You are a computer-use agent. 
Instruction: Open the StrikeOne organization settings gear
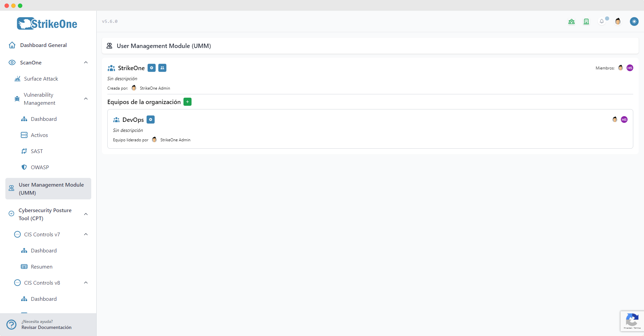pyautogui.click(x=152, y=68)
